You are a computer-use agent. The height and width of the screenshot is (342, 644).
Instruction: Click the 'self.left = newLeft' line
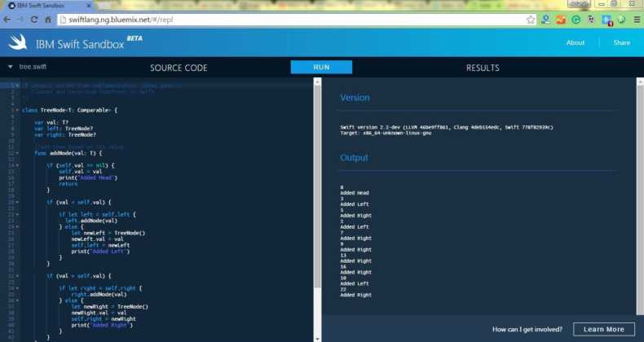100,245
